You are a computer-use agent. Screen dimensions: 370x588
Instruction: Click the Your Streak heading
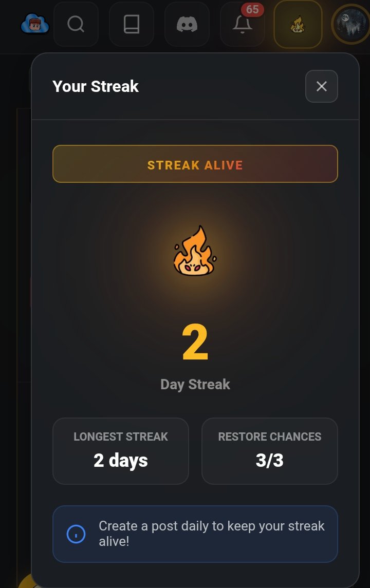click(x=96, y=87)
